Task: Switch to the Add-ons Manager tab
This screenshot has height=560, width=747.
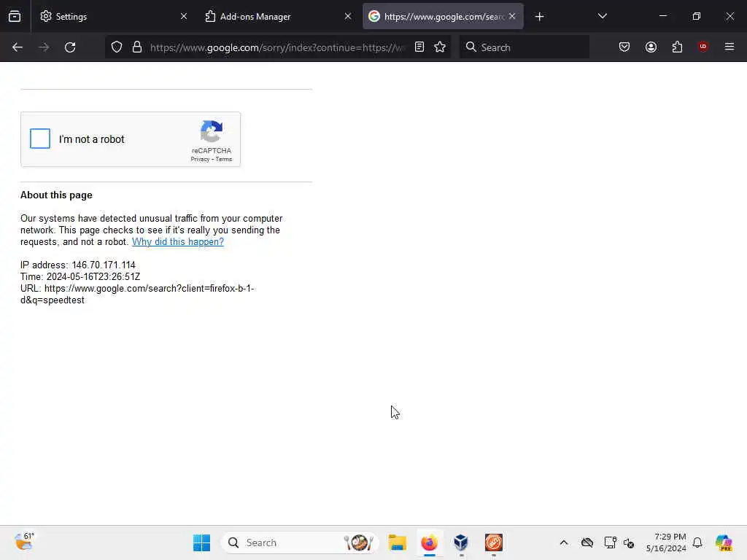Action: 278,16
